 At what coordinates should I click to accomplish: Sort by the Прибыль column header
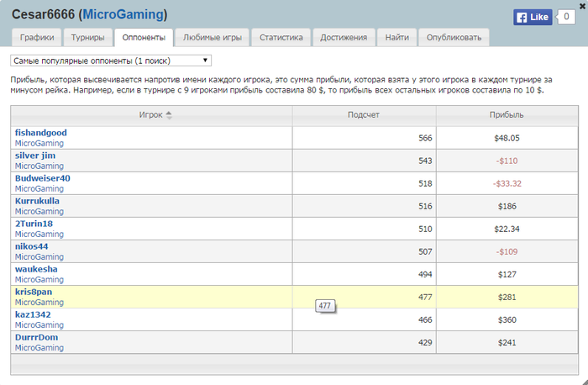tap(507, 115)
